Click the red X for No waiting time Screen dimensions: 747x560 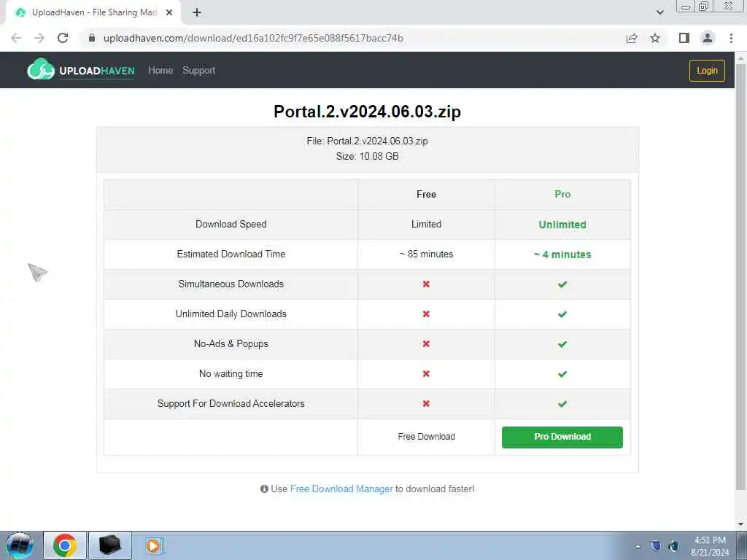[x=426, y=374]
